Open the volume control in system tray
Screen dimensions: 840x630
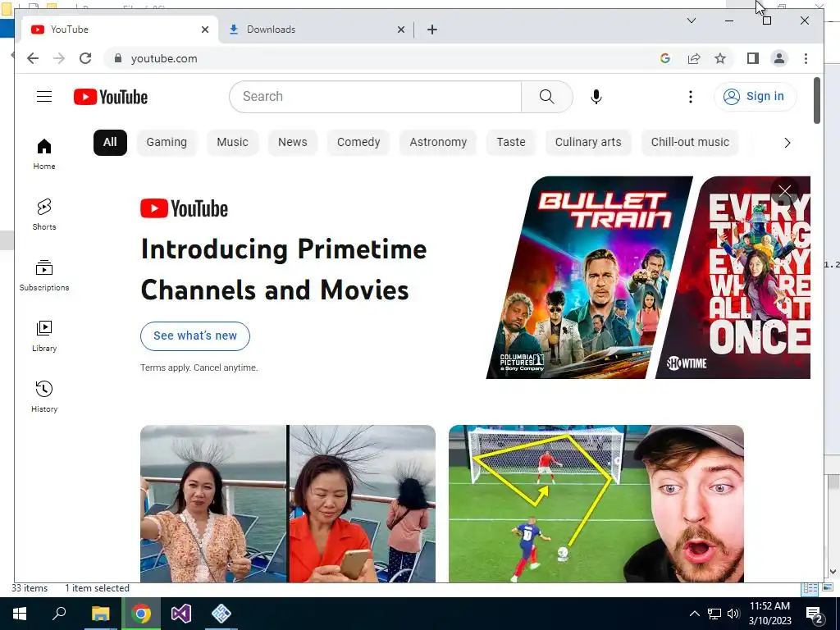click(733, 614)
